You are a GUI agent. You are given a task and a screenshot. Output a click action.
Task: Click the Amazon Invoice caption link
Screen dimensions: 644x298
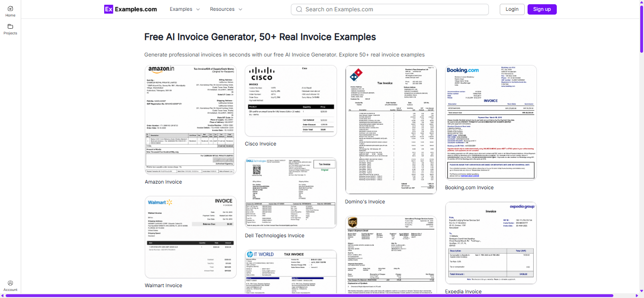pyautogui.click(x=163, y=182)
